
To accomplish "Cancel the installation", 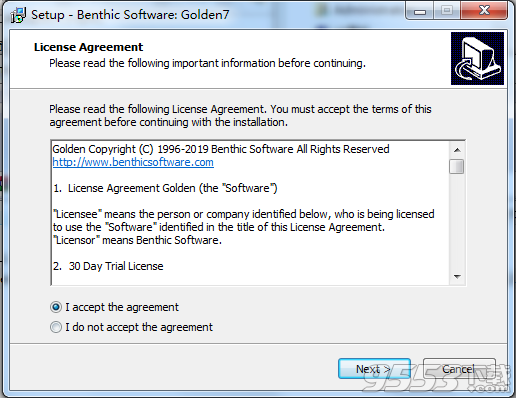I will coord(459,369).
